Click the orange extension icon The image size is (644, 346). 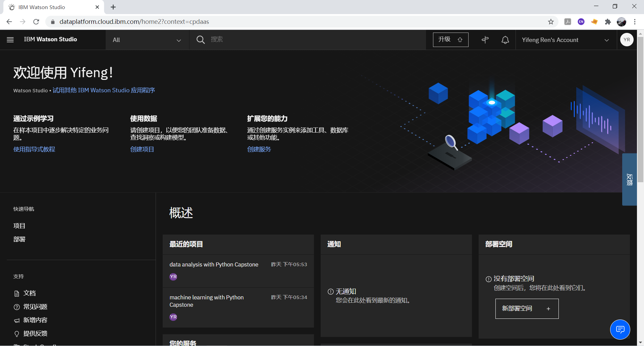pyautogui.click(x=594, y=22)
